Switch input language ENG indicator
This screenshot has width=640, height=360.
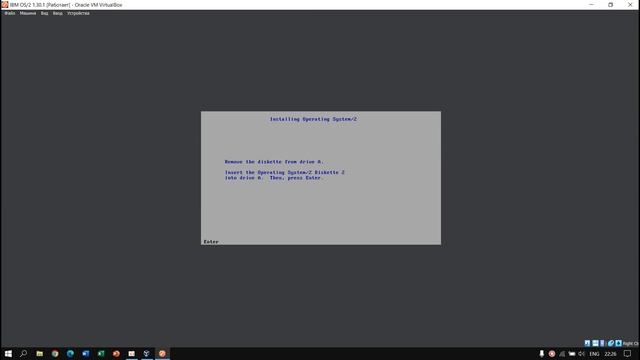pyautogui.click(x=594, y=354)
